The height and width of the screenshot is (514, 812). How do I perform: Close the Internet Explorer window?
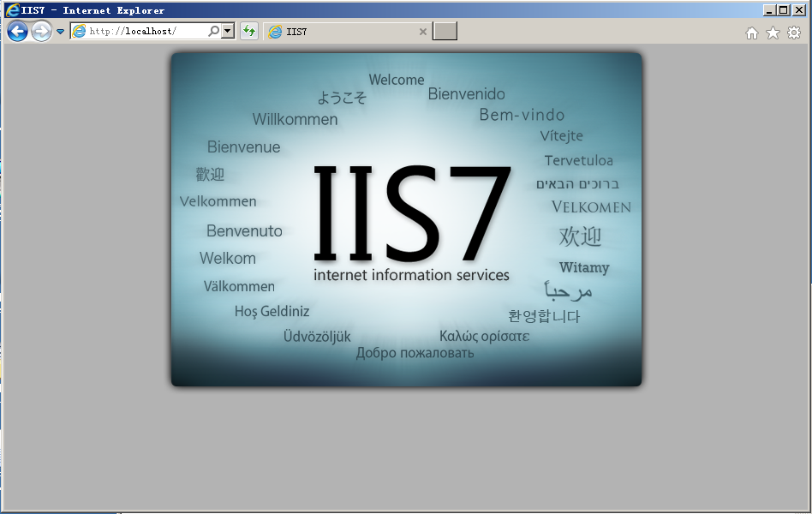[x=799, y=9]
